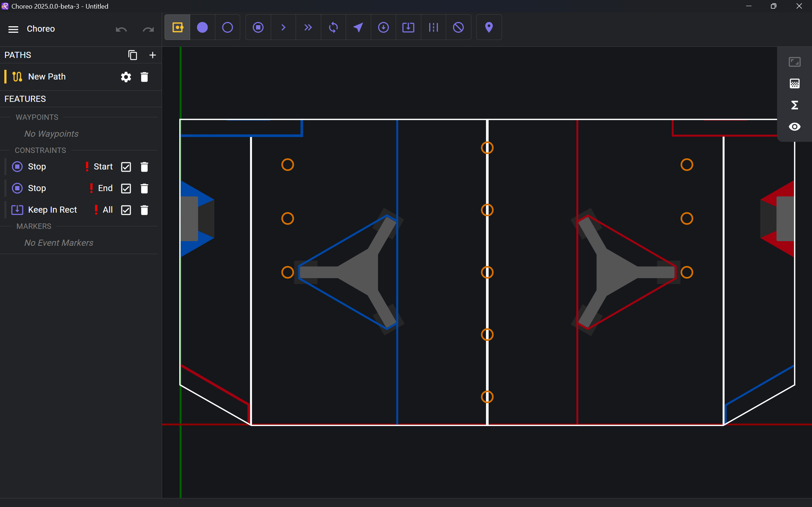Select the Max Velocity constraint tool

tap(283, 27)
